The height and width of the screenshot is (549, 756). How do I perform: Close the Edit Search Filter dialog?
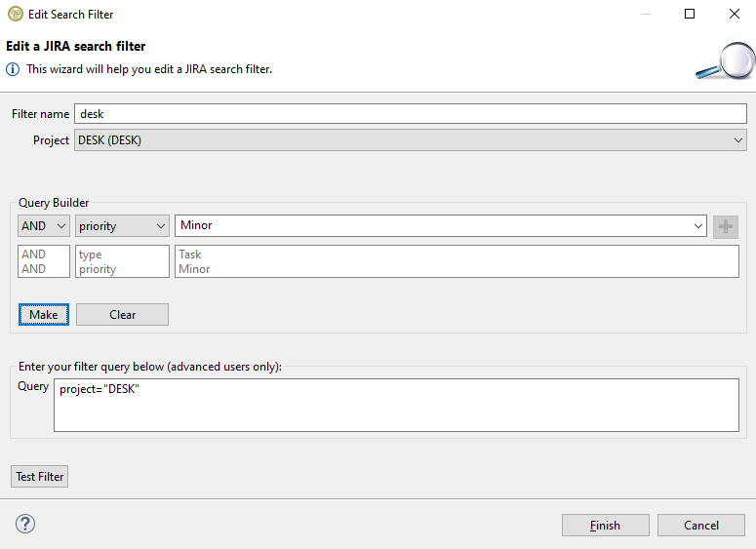(x=734, y=15)
